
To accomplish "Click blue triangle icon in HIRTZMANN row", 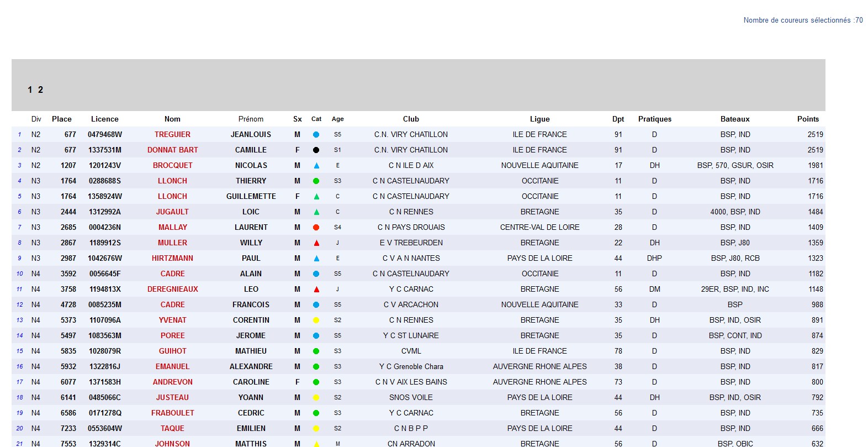I will click(x=316, y=258).
